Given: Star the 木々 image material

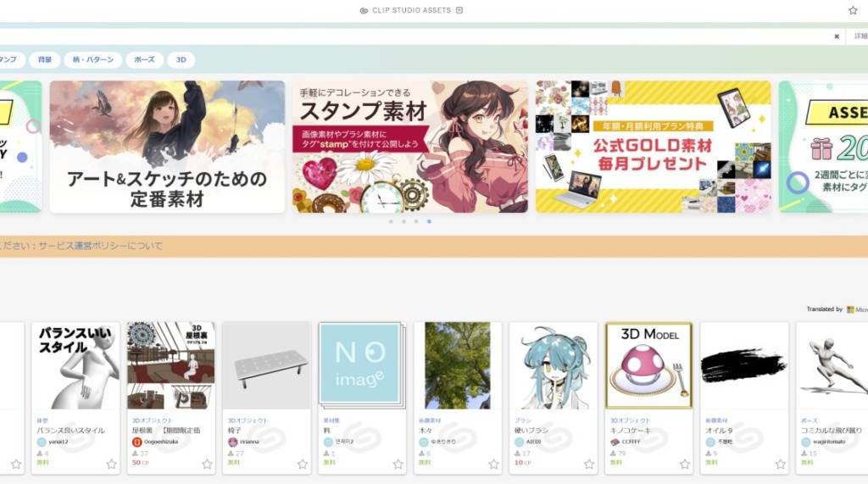Looking at the screenshot, I should 494,464.
